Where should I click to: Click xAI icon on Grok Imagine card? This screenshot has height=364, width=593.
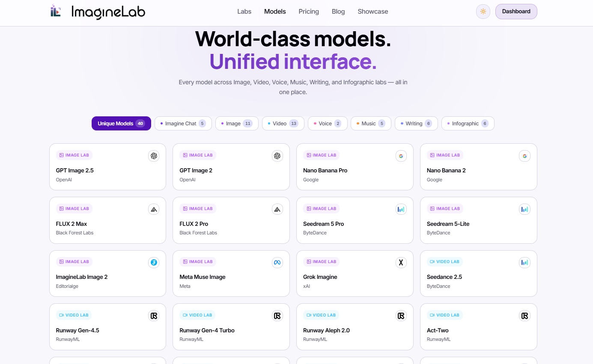(401, 262)
